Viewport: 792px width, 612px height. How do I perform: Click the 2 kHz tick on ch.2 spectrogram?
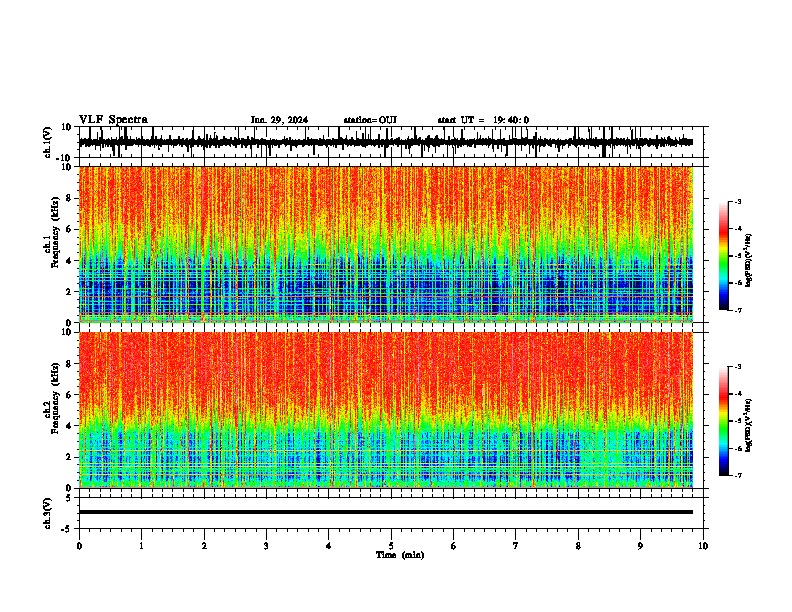(x=69, y=457)
